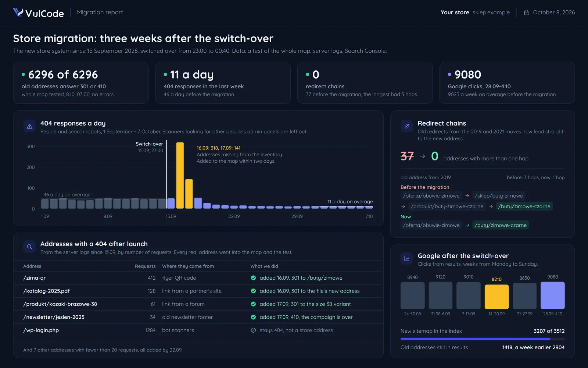The height and width of the screenshot is (368, 588).
Task: Click the green check icon in the /zima-qr row
Action: click(x=253, y=278)
